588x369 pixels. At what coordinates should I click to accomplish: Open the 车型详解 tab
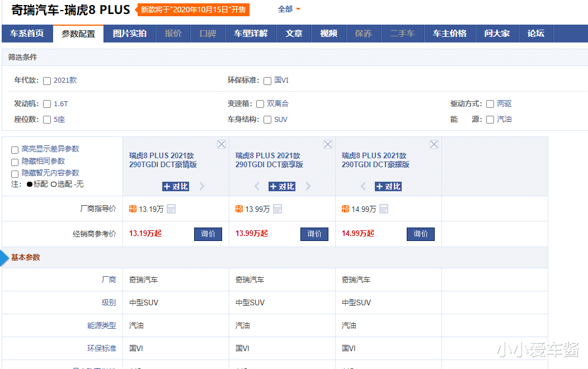251,34
